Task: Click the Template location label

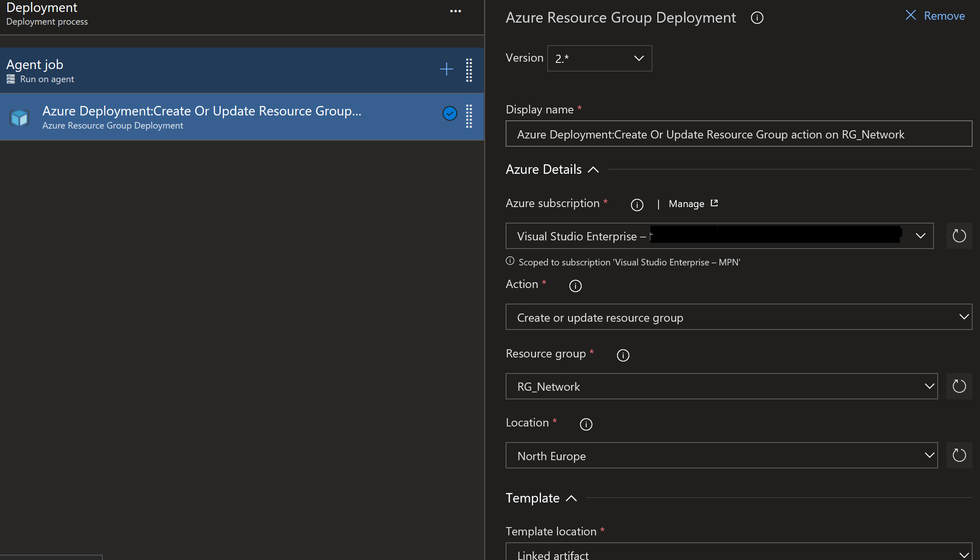Action: point(551,531)
